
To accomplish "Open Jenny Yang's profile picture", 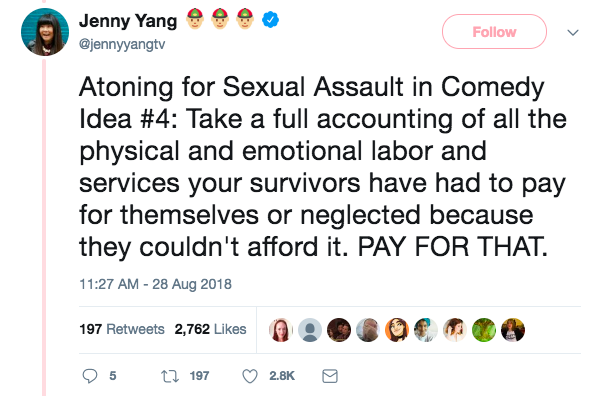I will pos(45,32).
